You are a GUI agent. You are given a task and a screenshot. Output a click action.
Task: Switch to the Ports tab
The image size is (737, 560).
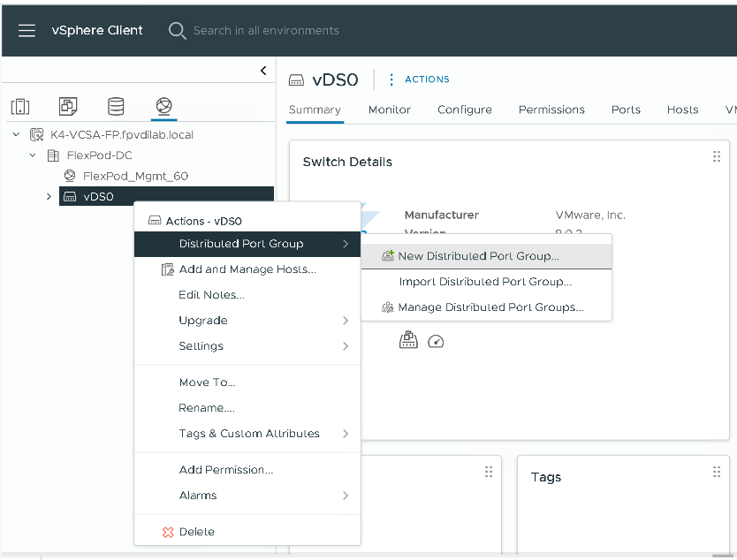tap(626, 110)
